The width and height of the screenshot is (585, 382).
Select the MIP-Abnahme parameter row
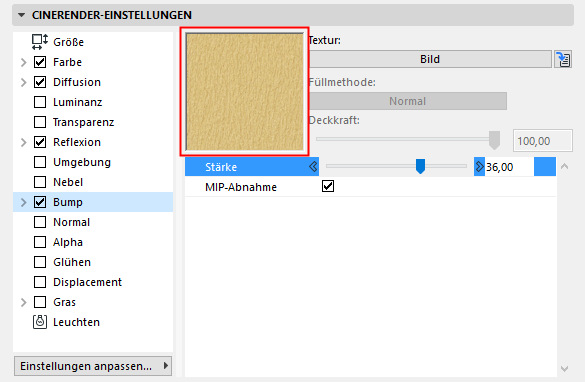click(370, 187)
